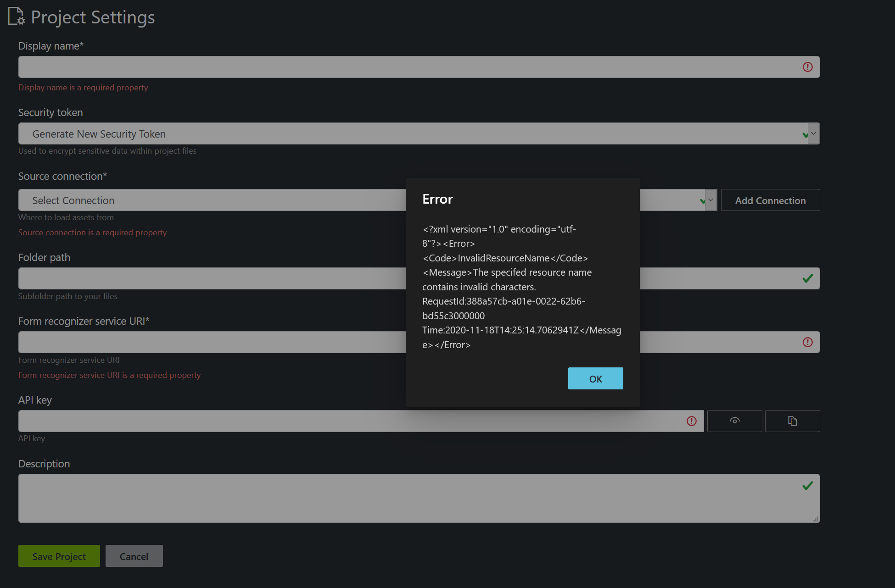
Task: Dismiss the error dialog with OK
Action: click(595, 378)
